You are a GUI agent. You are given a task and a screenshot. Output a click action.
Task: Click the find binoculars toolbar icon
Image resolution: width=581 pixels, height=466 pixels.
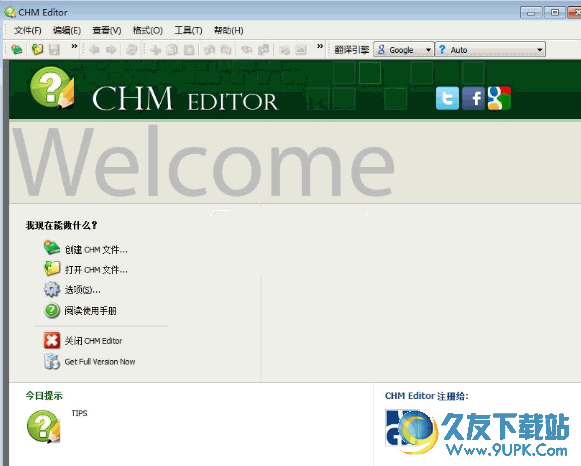[246, 50]
